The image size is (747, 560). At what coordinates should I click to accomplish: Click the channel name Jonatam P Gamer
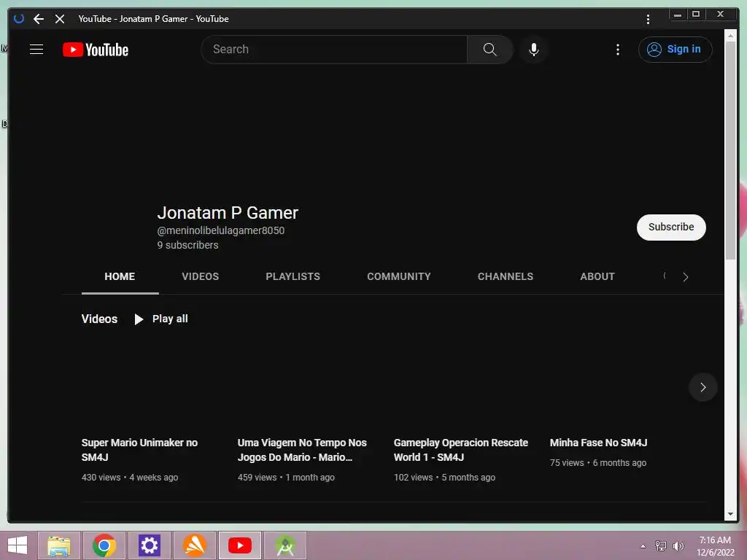(228, 213)
